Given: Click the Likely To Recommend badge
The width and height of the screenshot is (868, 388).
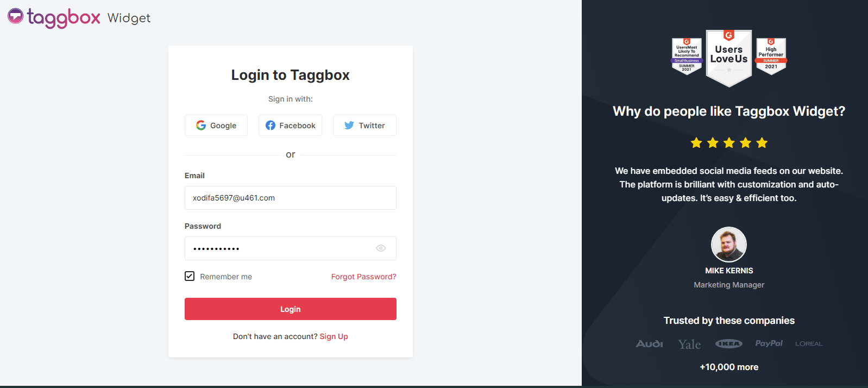Looking at the screenshot, I should 687,56.
